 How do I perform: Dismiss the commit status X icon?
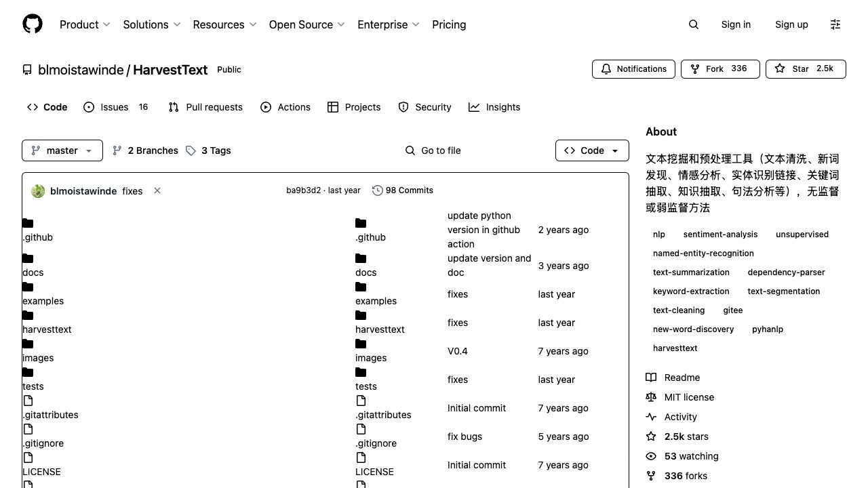click(x=157, y=191)
